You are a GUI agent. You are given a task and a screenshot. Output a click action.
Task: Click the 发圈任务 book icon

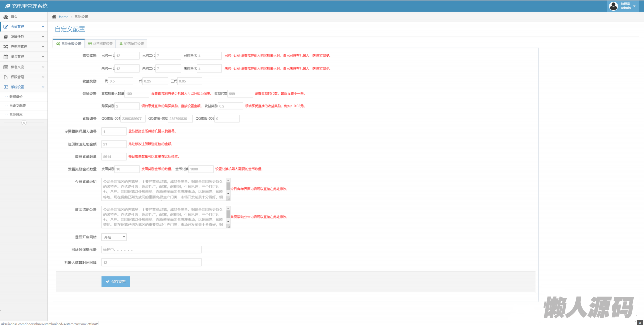coord(6,37)
